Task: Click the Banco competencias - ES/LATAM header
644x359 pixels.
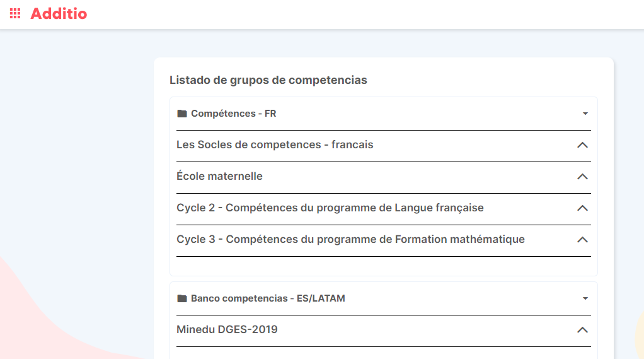Action: 268,298
